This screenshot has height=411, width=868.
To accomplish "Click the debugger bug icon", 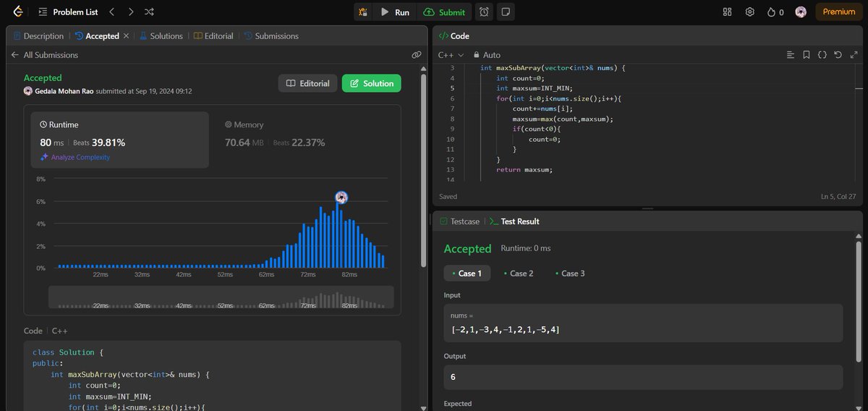I will coord(363,12).
